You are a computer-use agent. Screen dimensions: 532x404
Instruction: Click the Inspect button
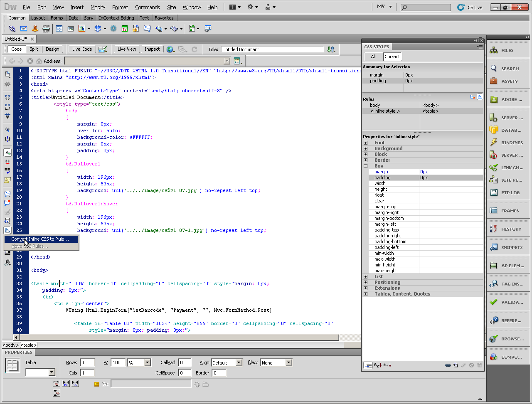pyautogui.click(x=152, y=49)
